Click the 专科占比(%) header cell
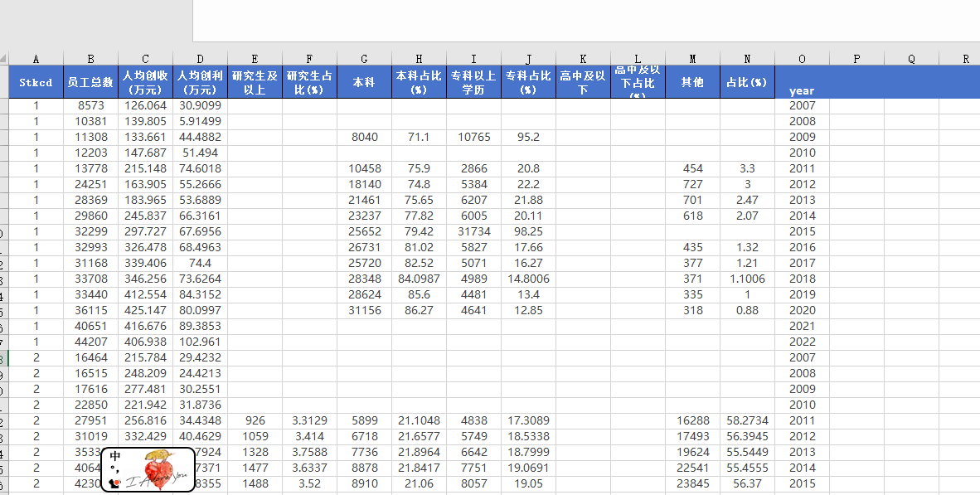The height and width of the screenshot is (495, 980). click(529, 82)
